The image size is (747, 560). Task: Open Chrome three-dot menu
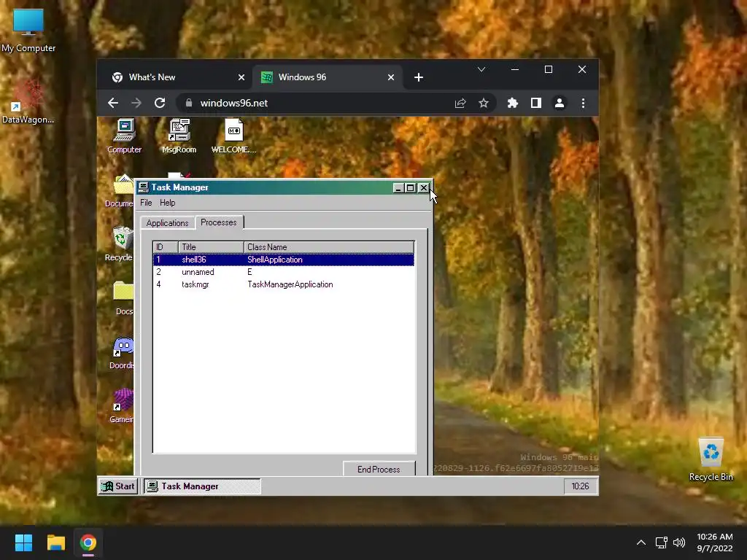point(583,103)
